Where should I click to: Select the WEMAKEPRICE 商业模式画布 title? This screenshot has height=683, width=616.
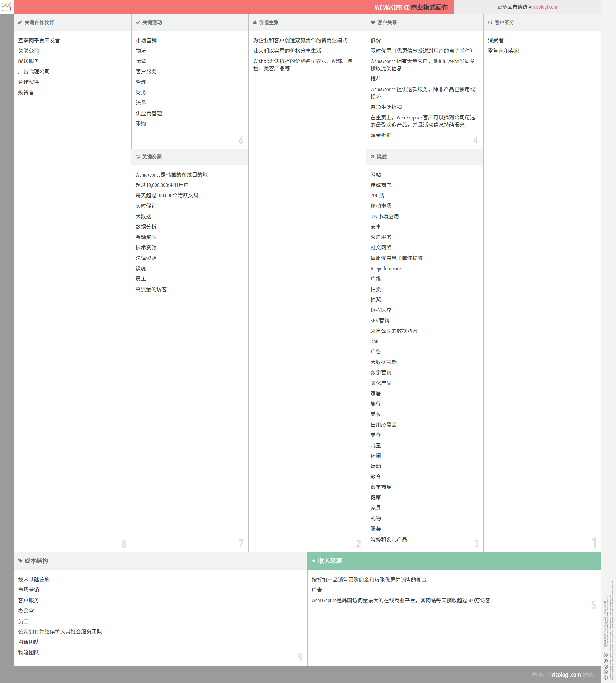(411, 7)
